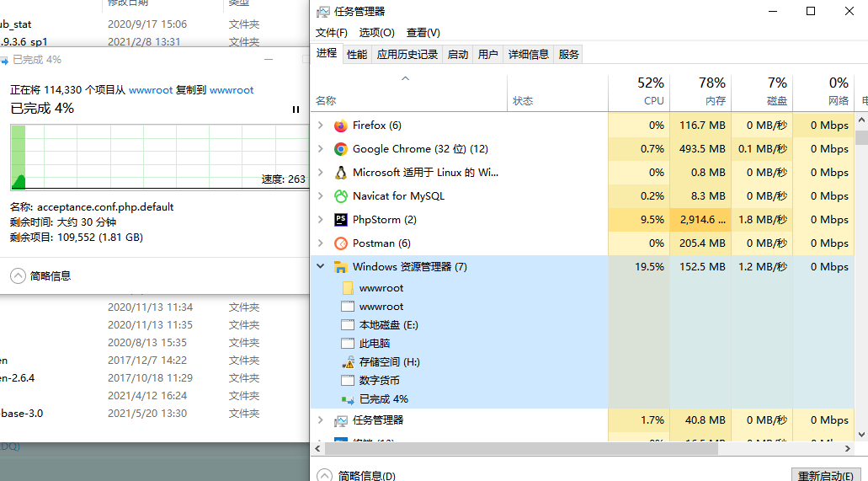Image resolution: width=868 pixels, height=481 pixels.
Task: Click the 已完成 4% copy progress icon
Action: click(348, 399)
